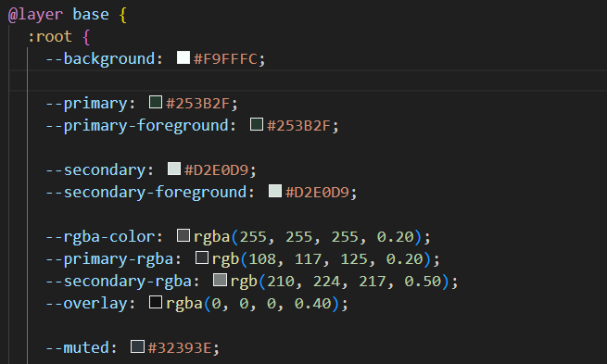Click the --muted property name
This screenshot has width=607, height=364.
click(x=77, y=347)
